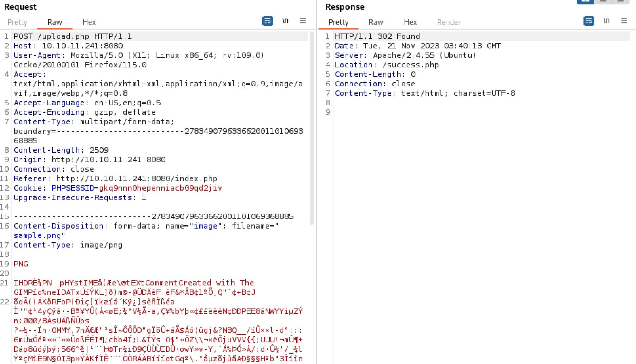Click the Location header /success.php value
The width and height of the screenshot is (636, 364).
(x=410, y=65)
